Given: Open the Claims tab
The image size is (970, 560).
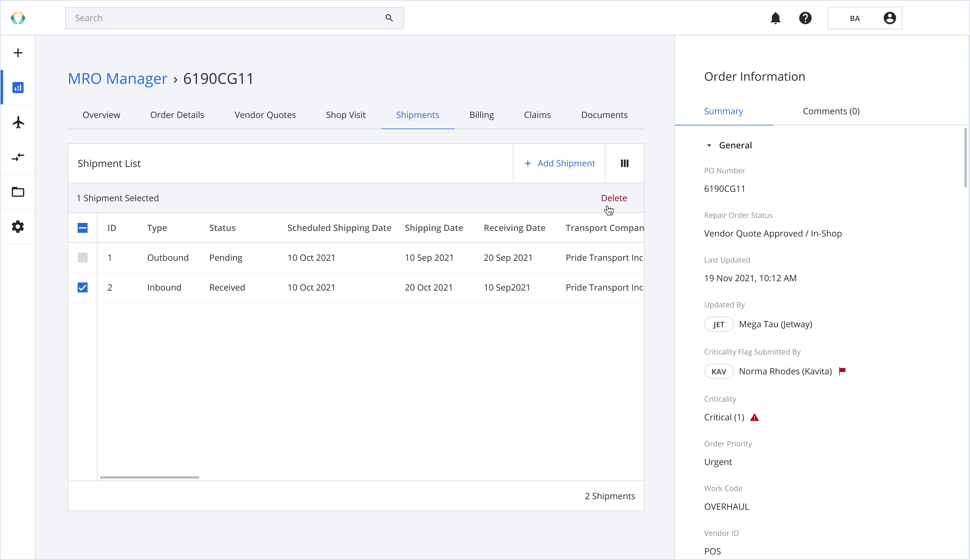Looking at the screenshot, I should 537,115.
